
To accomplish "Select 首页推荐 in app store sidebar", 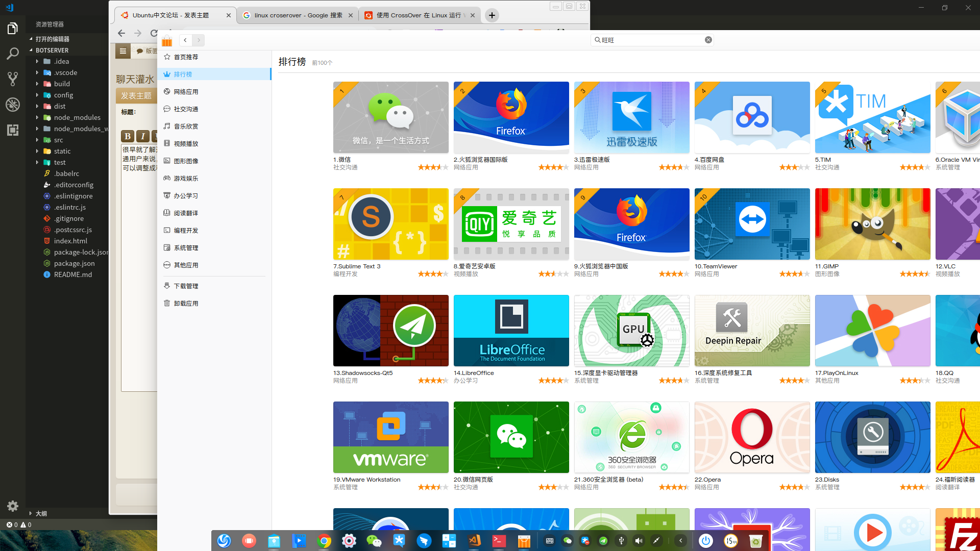I will click(214, 57).
